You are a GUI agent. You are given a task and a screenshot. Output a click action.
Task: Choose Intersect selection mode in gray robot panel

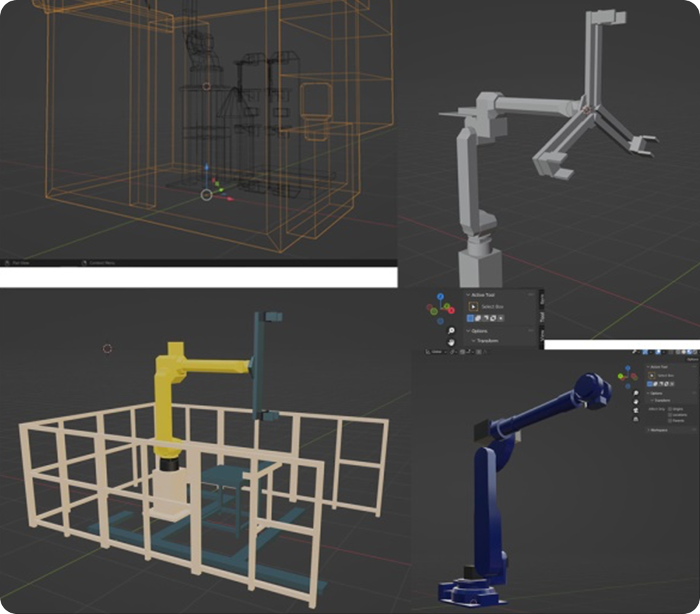501,318
